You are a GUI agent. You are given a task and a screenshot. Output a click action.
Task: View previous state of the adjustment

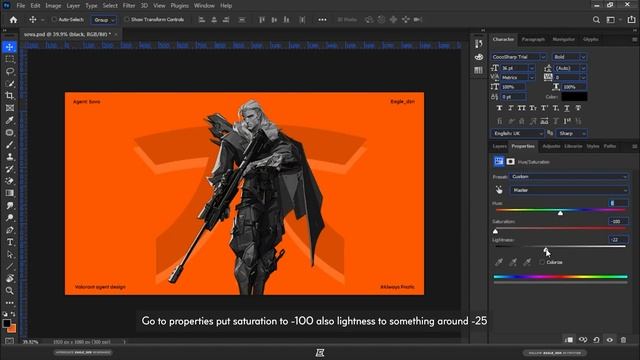(x=582, y=340)
